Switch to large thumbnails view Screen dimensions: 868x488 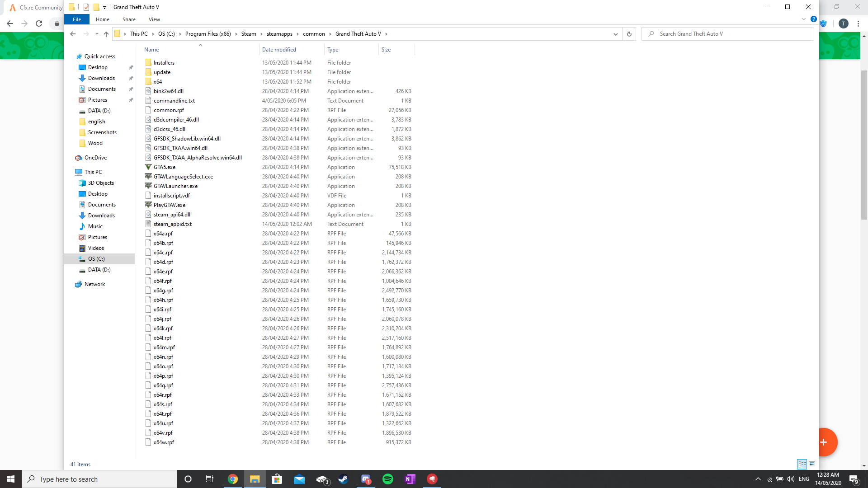pyautogui.click(x=812, y=464)
